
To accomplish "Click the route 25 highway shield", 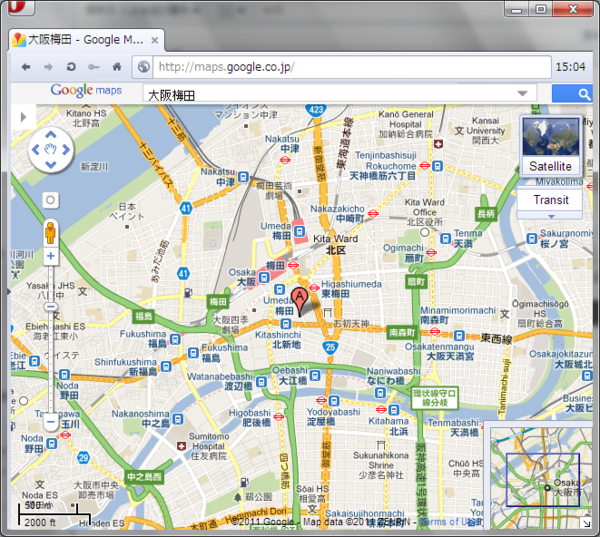I will coord(330,348).
